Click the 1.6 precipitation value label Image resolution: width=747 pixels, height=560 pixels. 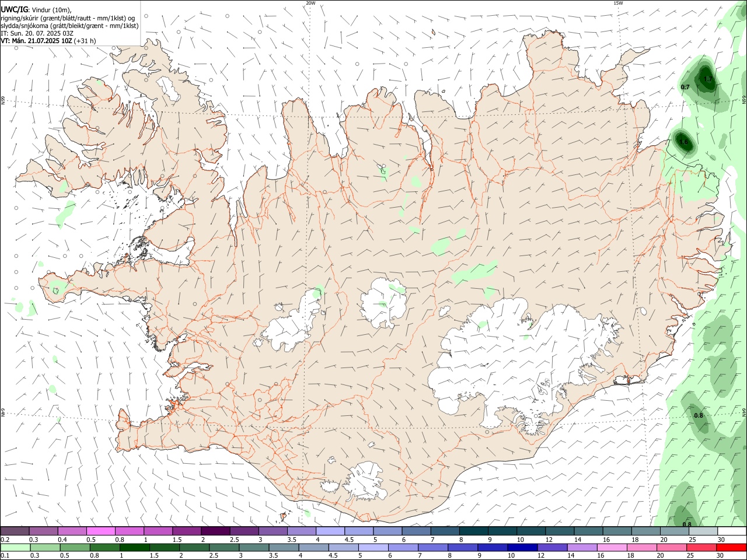[684, 142]
